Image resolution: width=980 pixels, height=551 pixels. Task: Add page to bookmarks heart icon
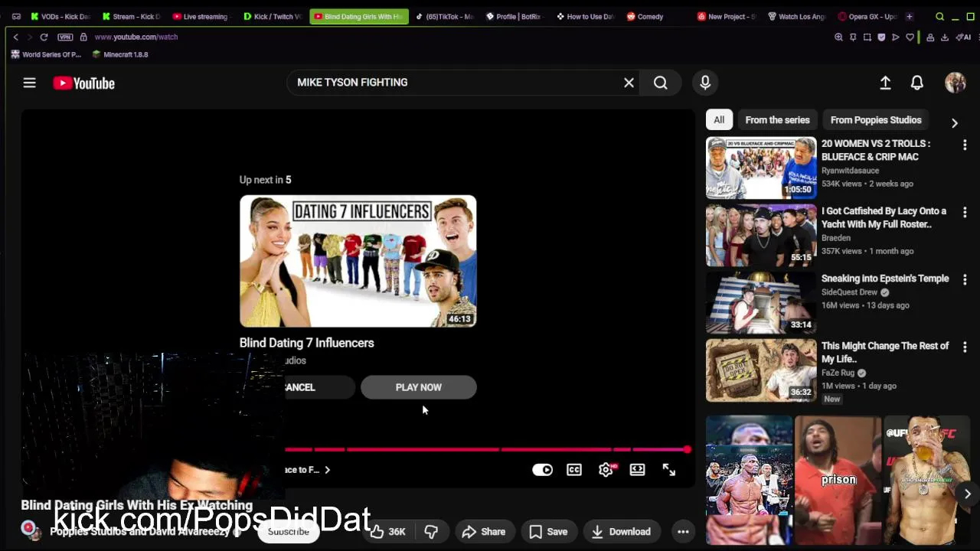(x=910, y=37)
